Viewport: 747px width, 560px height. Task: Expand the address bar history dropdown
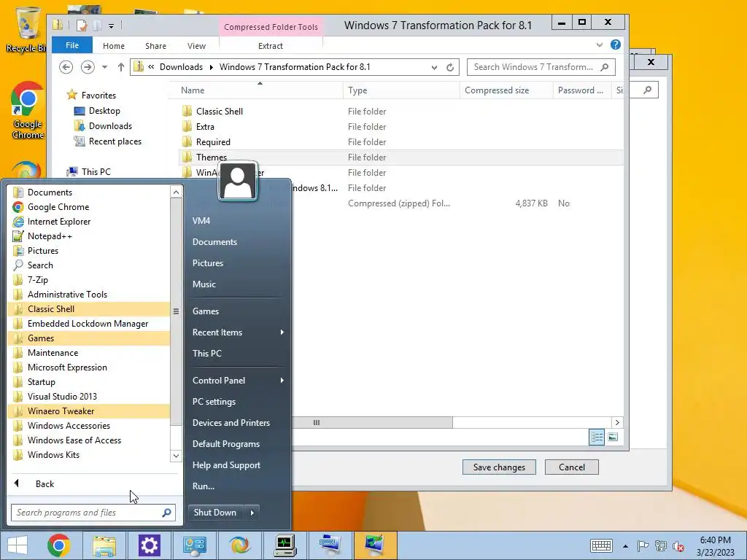click(x=434, y=67)
